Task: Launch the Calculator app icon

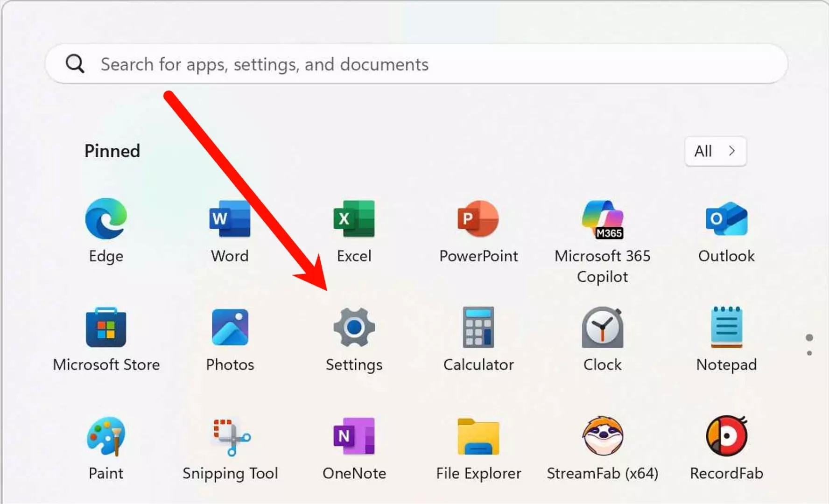Action: pos(478,327)
